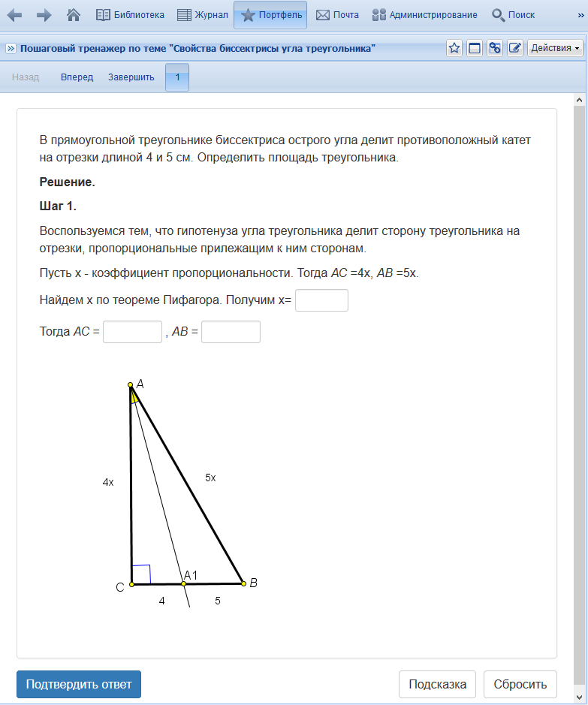The height and width of the screenshot is (705, 588).
Task: Click Подтвердить ответ button
Action: (x=79, y=684)
